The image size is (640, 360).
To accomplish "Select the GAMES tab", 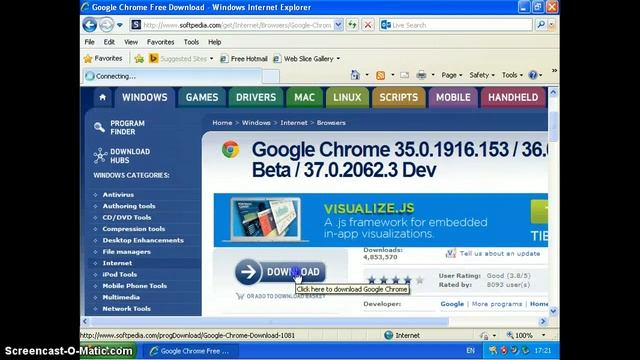I will click(202, 98).
